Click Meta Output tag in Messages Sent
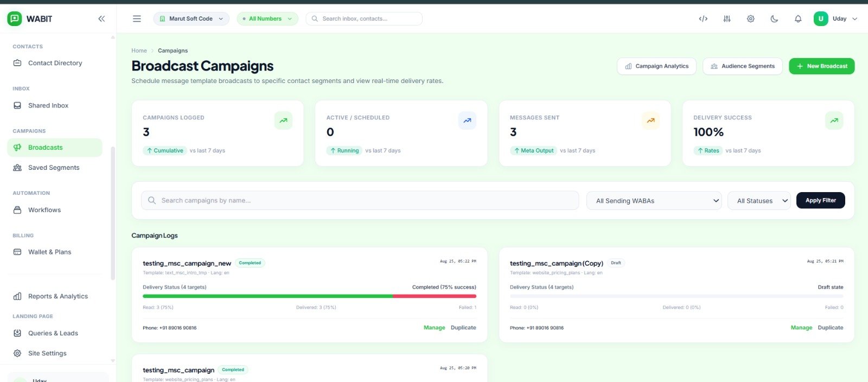The image size is (868, 382). pos(534,151)
